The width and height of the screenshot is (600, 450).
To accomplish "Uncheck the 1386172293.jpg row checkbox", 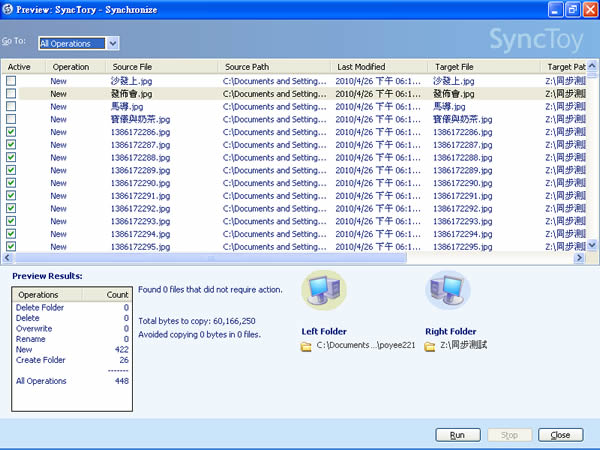I will (11, 221).
